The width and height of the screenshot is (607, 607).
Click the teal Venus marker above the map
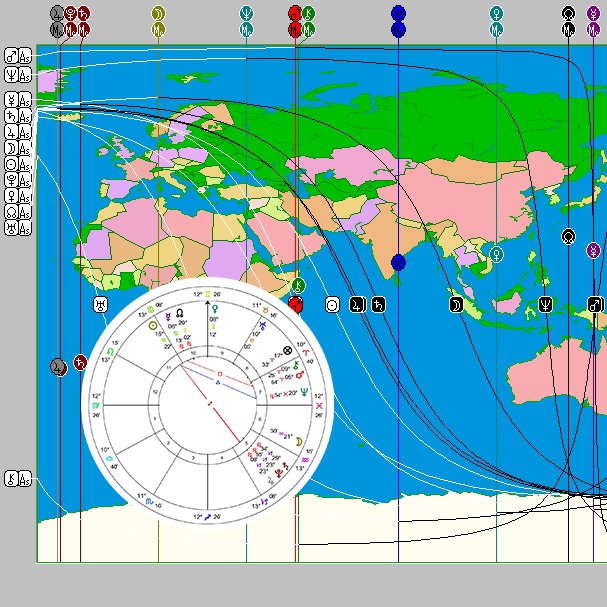[x=496, y=13]
